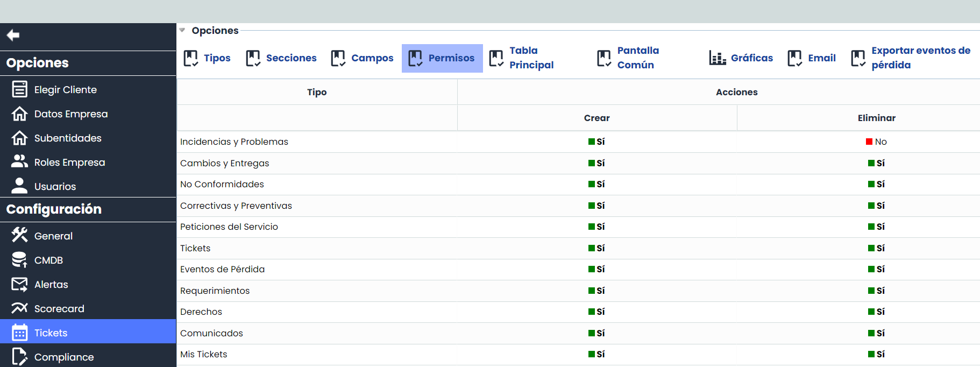Collapse the Opciones section triangle
The width and height of the screenshot is (980, 367).
(182, 31)
